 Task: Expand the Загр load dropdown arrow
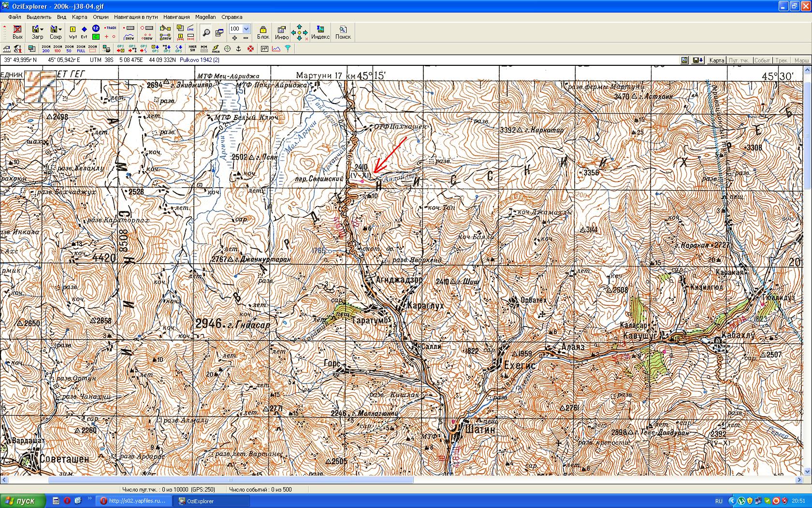coord(42,30)
